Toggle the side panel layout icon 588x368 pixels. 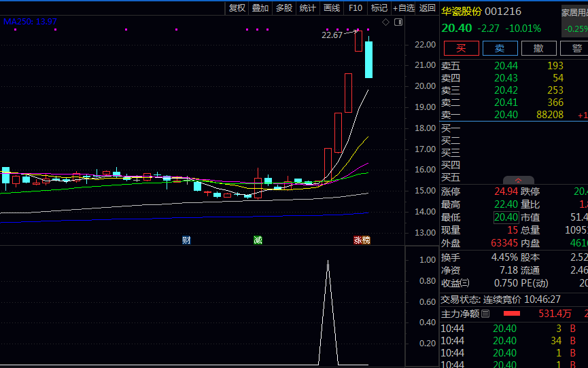click(398, 22)
